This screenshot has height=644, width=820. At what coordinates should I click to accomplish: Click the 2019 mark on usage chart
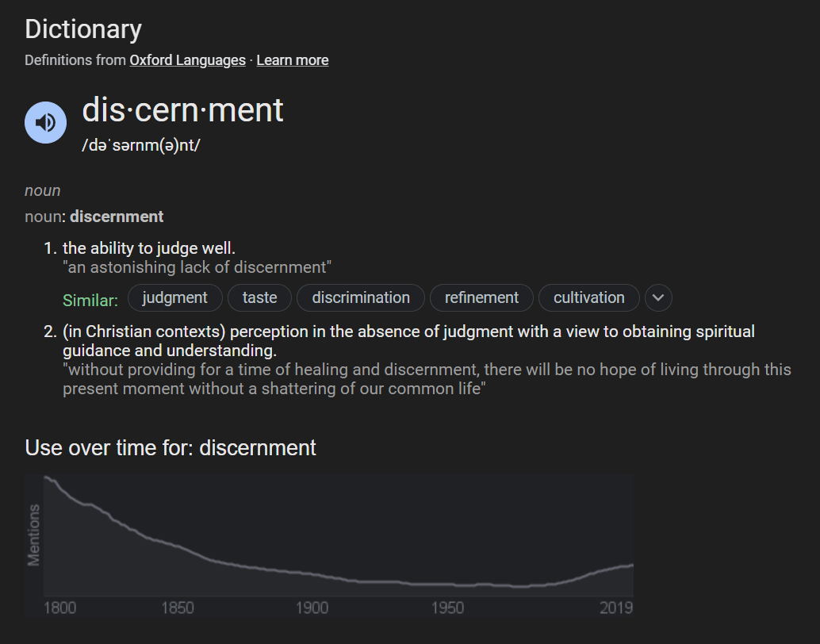click(615, 608)
